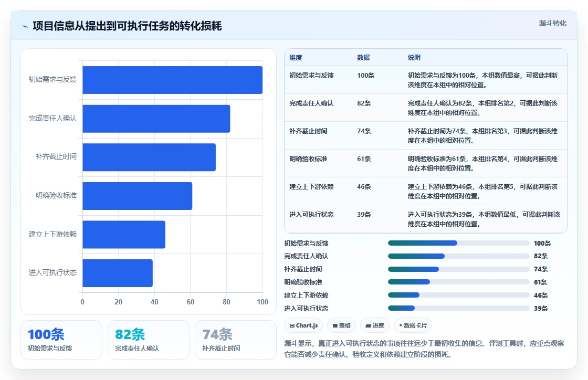Click the 进入可执行状态 bar in chart
588x380 pixels.
click(x=118, y=273)
